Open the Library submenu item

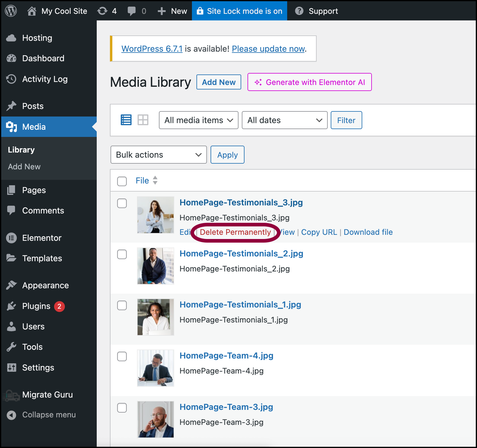(x=21, y=150)
